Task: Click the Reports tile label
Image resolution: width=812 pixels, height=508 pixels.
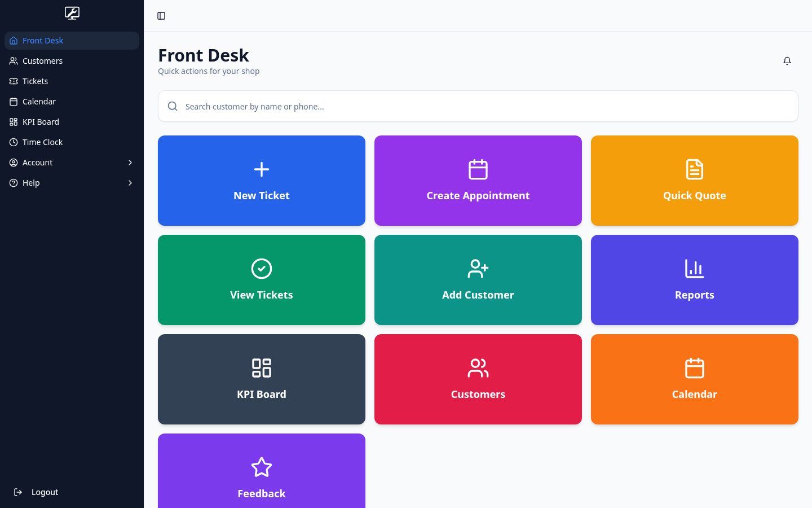Action: [x=695, y=295]
